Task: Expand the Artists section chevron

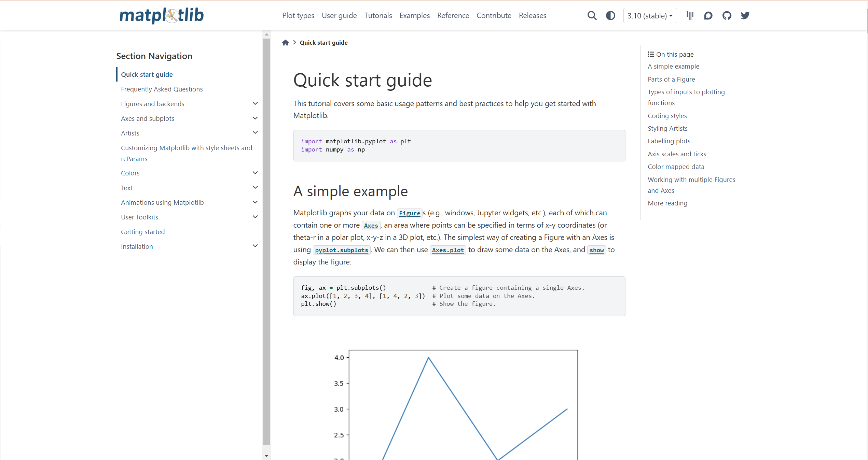Action: (x=255, y=133)
